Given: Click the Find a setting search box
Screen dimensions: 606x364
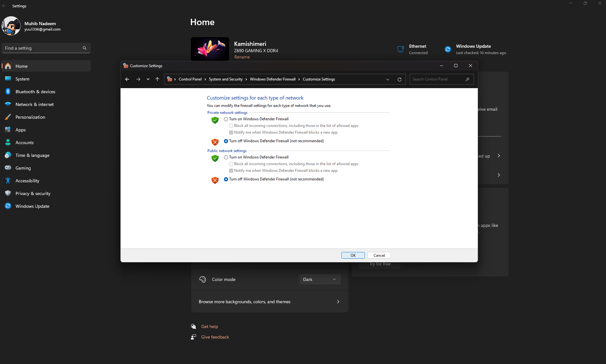Looking at the screenshot, I should pyautogui.click(x=46, y=48).
